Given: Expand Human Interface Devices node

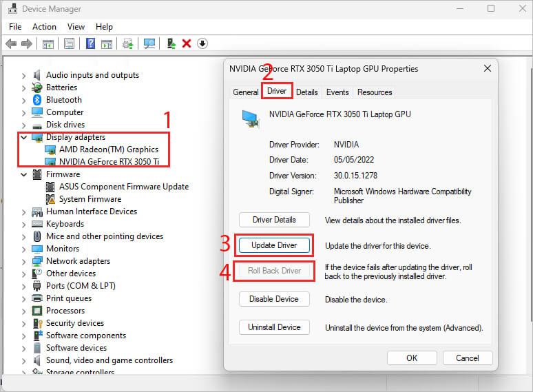Looking at the screenshot, I should point(23,212).
